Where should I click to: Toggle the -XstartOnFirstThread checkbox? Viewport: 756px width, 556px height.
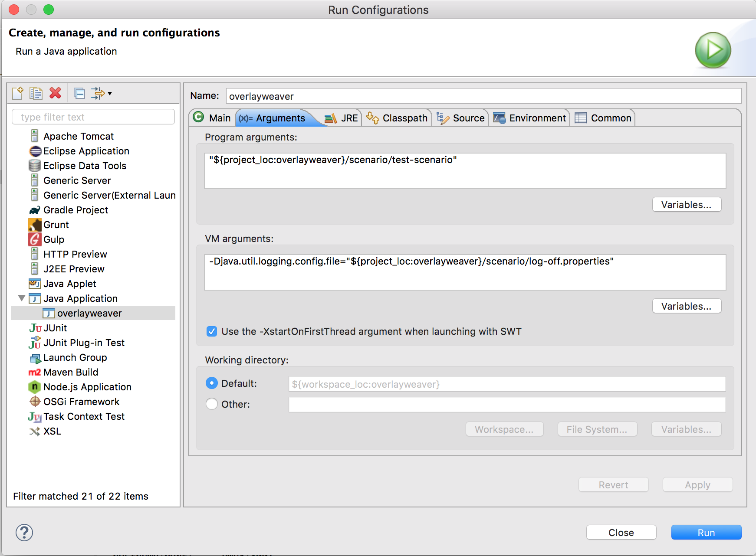(212, 331)
